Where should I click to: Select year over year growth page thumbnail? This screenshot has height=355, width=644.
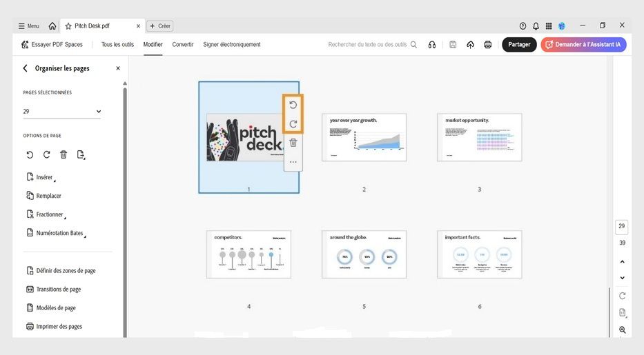click(x=364, y=137)
